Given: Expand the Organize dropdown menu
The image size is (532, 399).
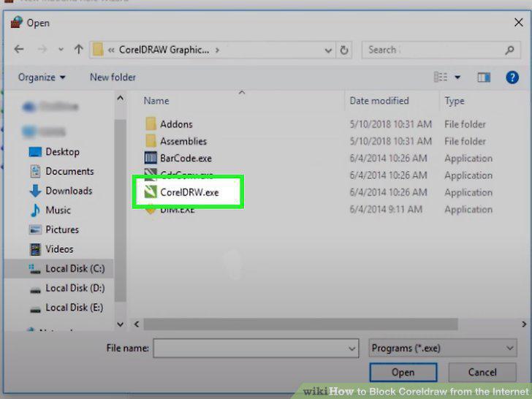Looking at the screenshot, I should 42,77.
